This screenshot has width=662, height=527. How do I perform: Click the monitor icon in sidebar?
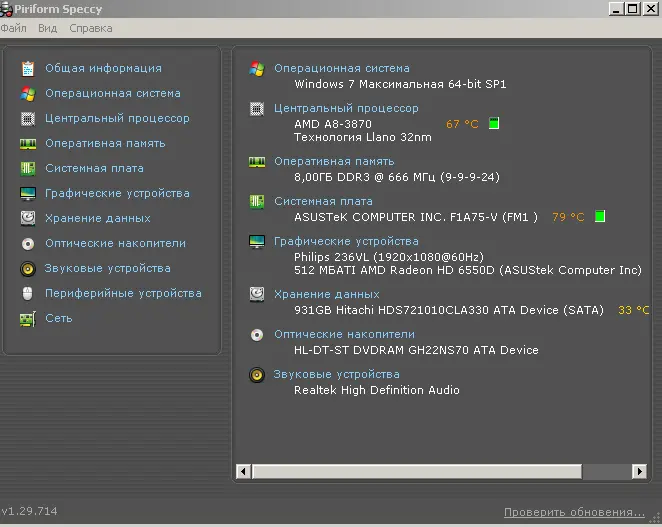[28, 194]
